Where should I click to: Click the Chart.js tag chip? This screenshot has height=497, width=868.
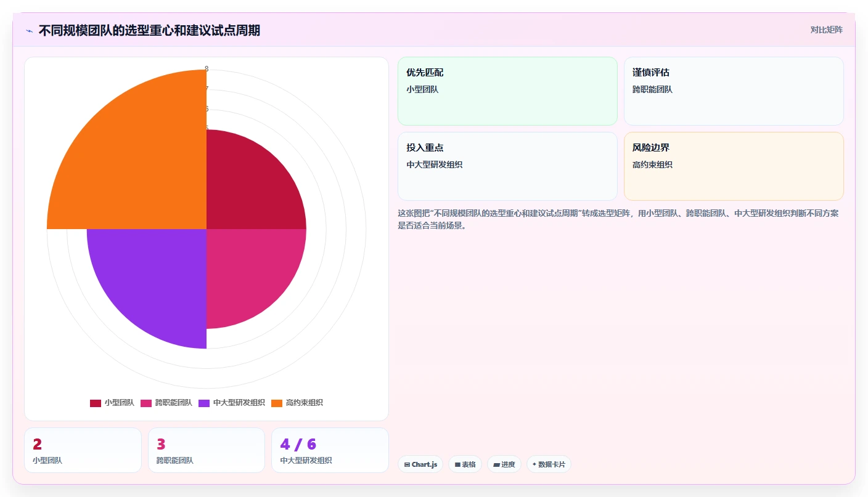(x=420, y=464)
